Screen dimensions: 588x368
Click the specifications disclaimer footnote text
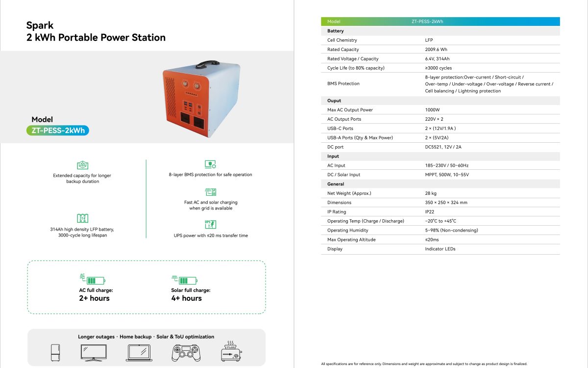coord(424,364)
